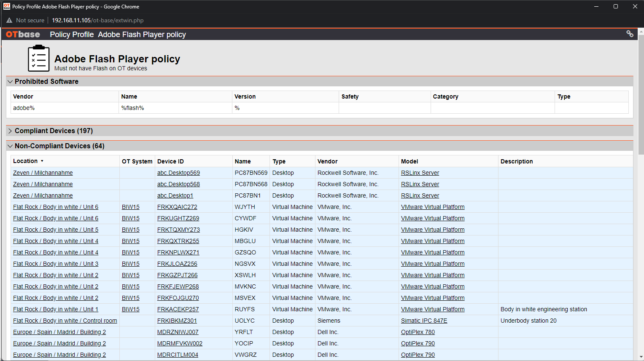Open OptiPlex 790 model for YOCIP
Screen dimensions: 644x361
pyautogui.click(x=418, y=343)
